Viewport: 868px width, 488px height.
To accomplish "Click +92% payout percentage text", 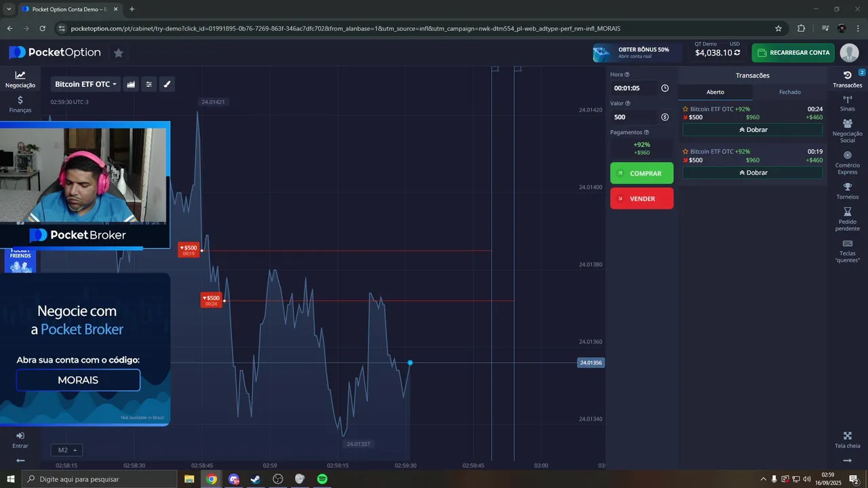I will [x=642, y=144].
